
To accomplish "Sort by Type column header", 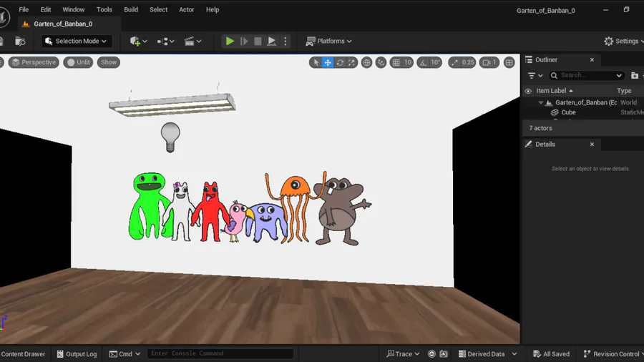I will coord(624,91).
